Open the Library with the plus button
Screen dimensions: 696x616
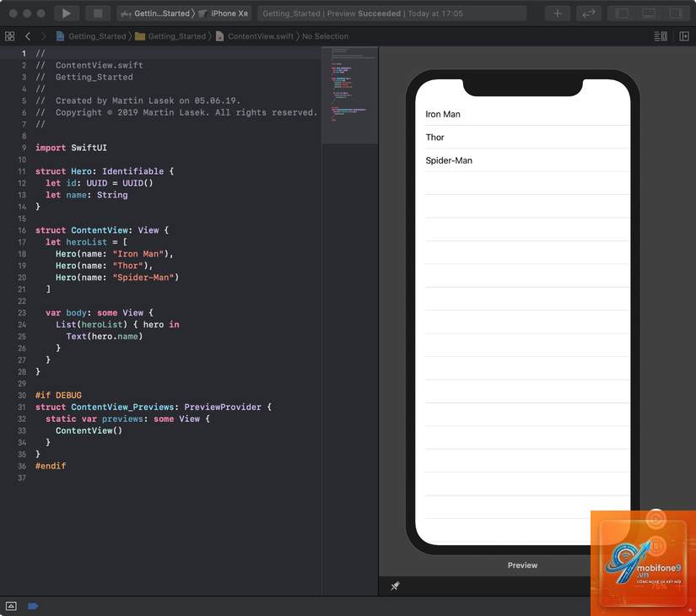(x=558, y=14)
